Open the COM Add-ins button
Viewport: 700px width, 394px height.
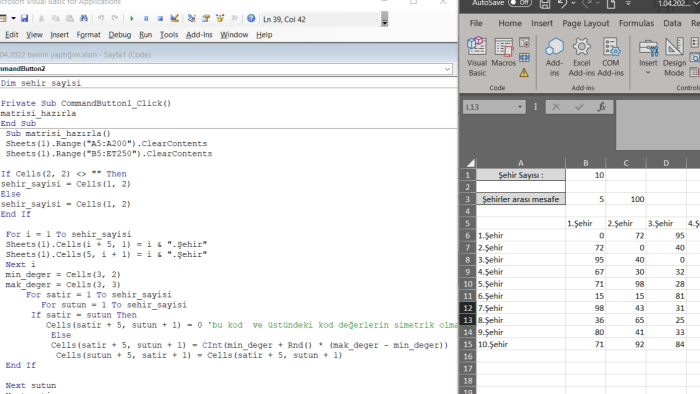[610, 57]
